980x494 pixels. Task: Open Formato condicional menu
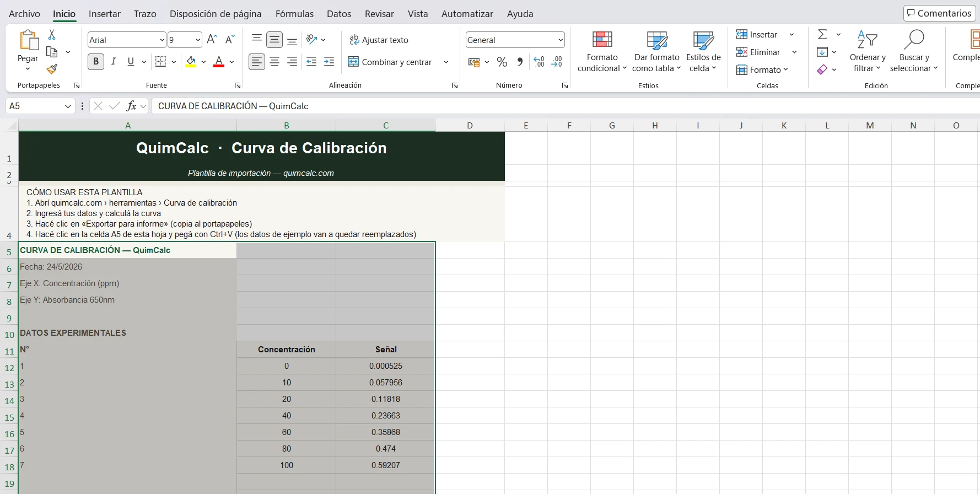point(602,51)
